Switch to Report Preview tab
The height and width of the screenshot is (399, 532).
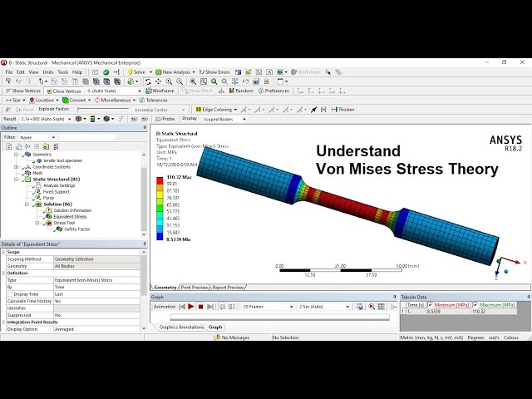228,288
